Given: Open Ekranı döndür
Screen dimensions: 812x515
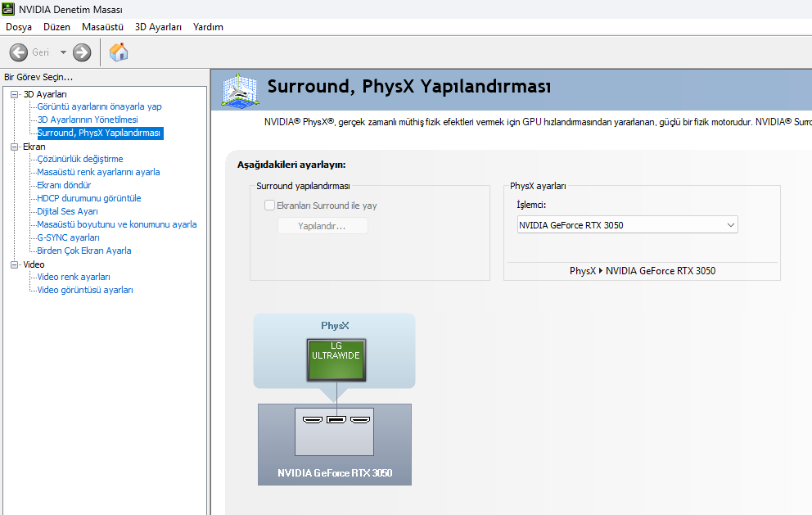Looking at the screenshot, I should 64,185.
